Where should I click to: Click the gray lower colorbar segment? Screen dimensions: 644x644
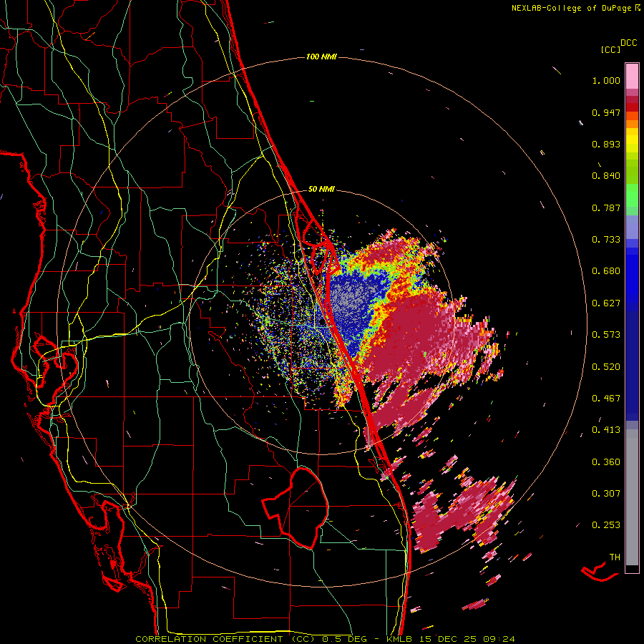point(632,497)
